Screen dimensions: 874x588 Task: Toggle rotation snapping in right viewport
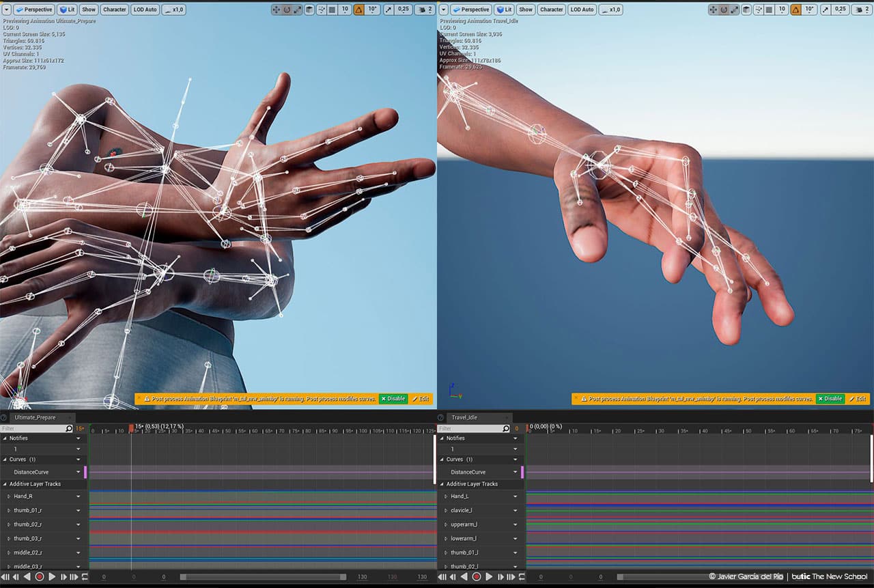point(795,10)
